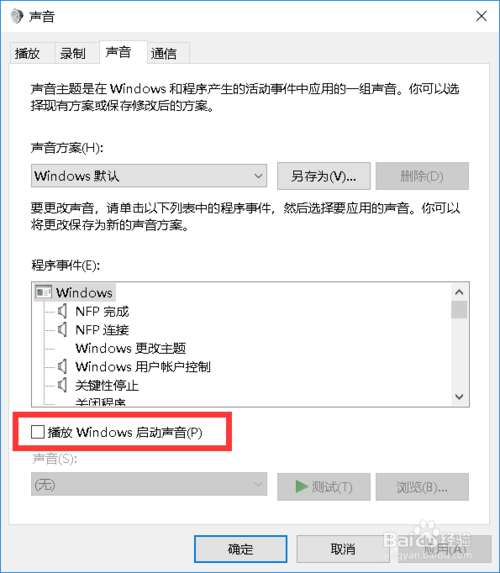Enable 播放 Windows 启动声音 checkbox
This screenshot has height=573, width=500.
point(38,432)
